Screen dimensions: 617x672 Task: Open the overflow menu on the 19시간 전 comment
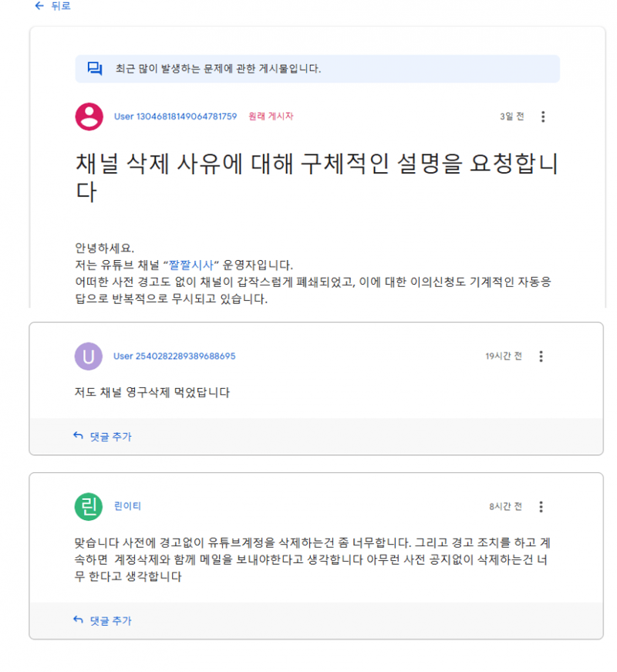pos(541,356)
